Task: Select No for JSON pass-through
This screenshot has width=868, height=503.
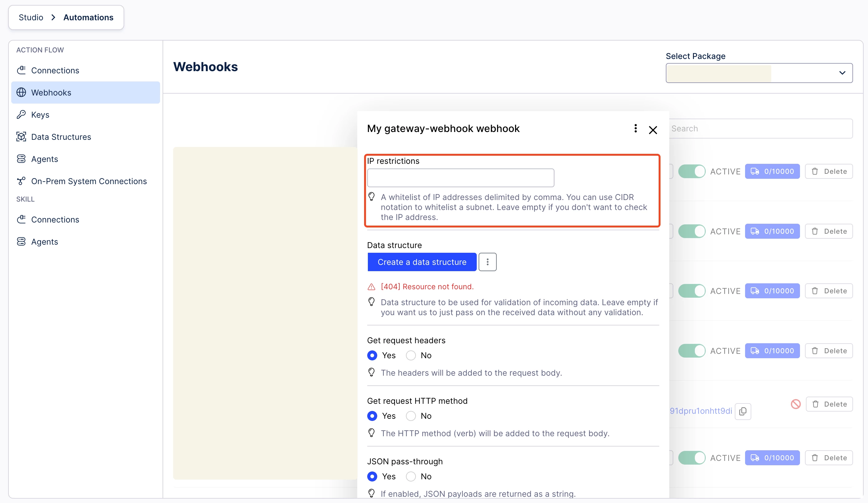Action: point(411,476)
